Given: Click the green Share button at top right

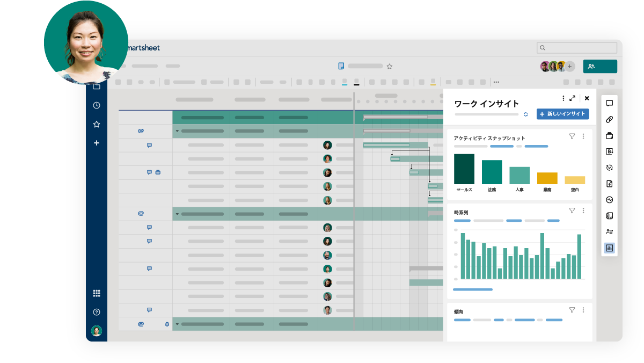Looking at the screenshot, I should (x=600, y=67).
